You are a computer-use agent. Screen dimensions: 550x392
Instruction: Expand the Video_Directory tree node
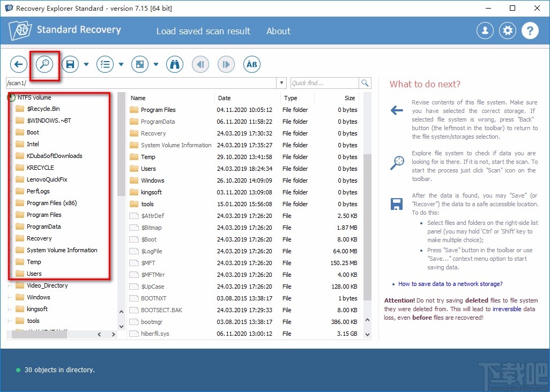[10, 285]
